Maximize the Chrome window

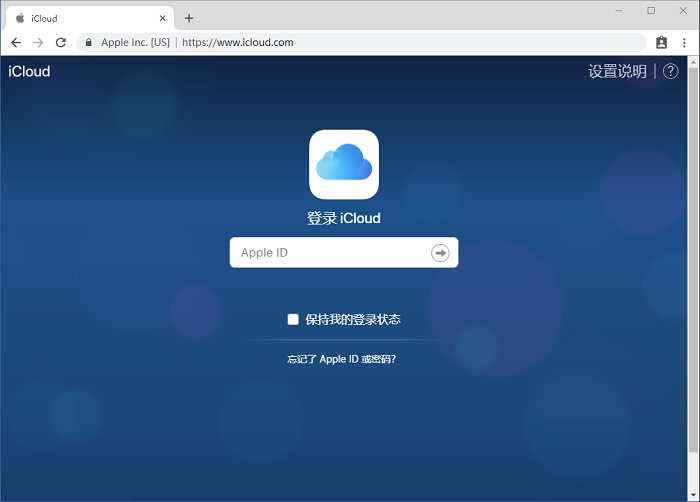tap(651, 10)
